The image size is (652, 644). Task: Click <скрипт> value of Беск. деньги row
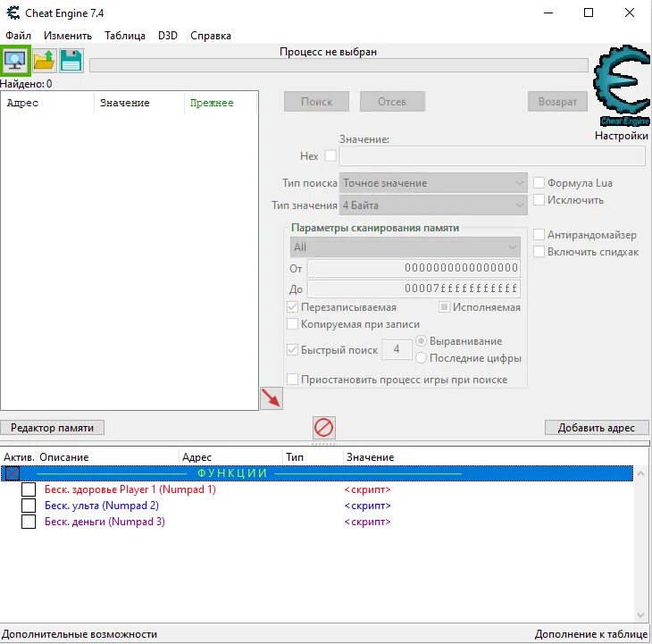[368, 522]
